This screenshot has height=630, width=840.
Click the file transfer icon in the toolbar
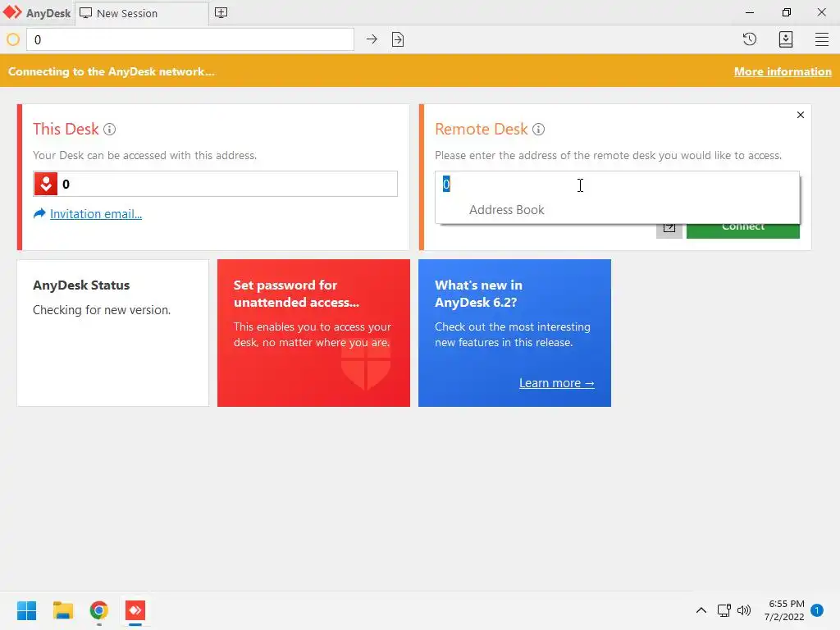[398, 39]
